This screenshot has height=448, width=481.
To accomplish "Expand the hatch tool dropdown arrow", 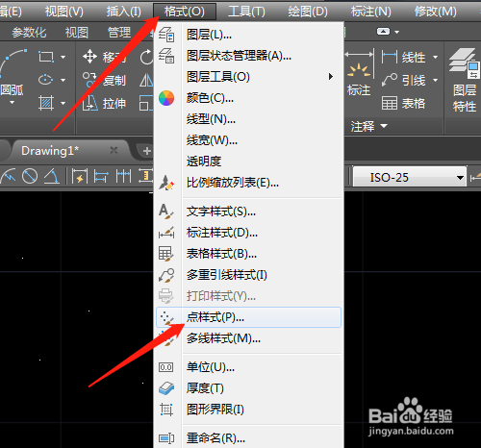I will pyautogui.click(x=63, y=103).
